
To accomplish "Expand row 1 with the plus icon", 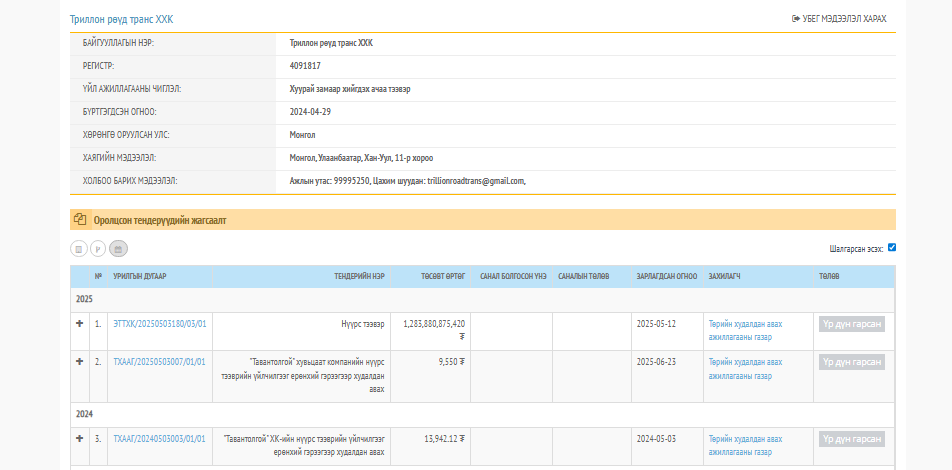I will (x=79, y=323).
